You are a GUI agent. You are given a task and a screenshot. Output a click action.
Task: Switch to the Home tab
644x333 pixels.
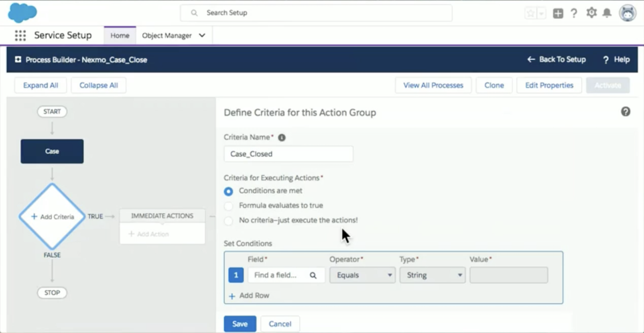(x=120, y=35)
